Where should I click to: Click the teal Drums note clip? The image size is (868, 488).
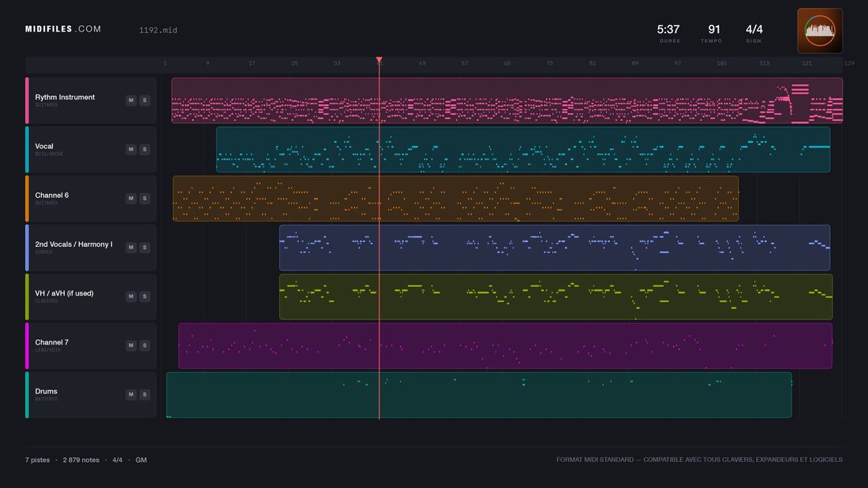(479, 394)
